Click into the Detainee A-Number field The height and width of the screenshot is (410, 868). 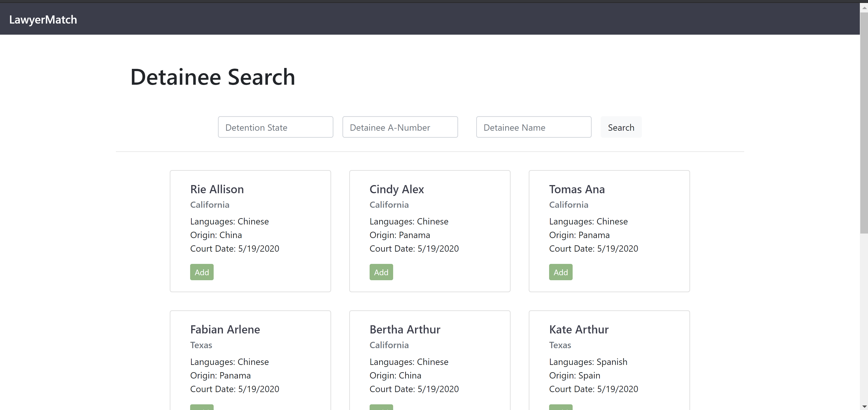point(400,127)
